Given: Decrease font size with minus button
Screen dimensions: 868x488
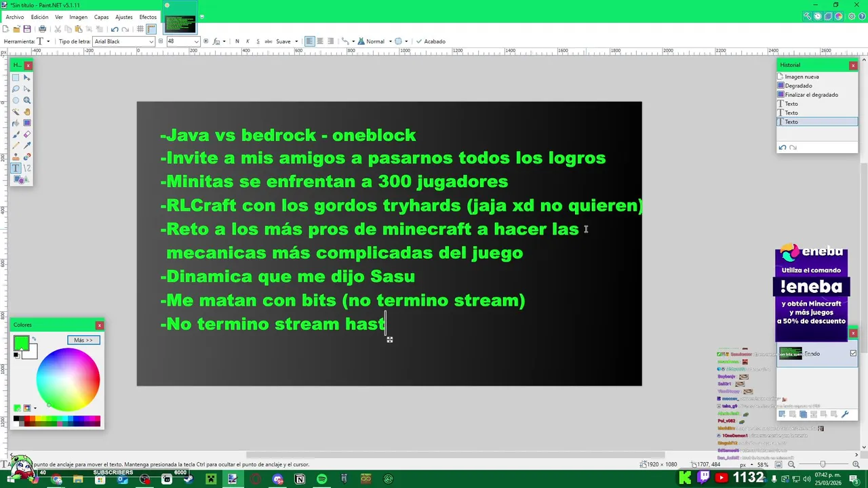Looking at the screenshot, I should 161,41.
